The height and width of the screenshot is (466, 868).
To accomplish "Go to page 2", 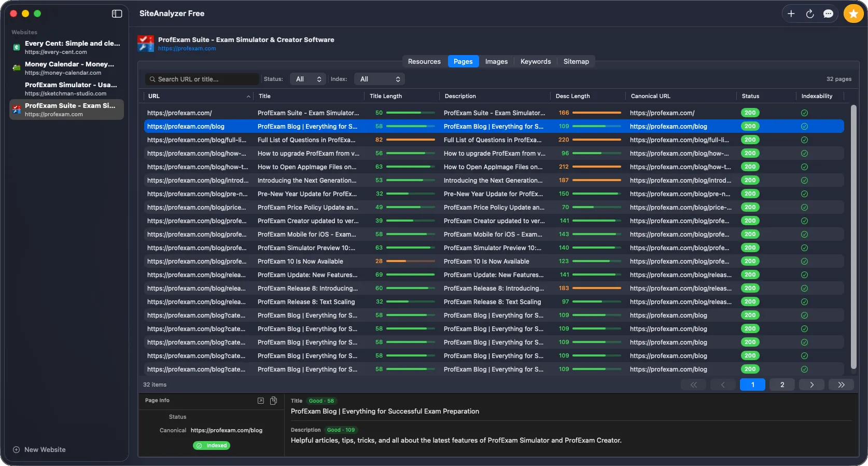I will (782, 385).
